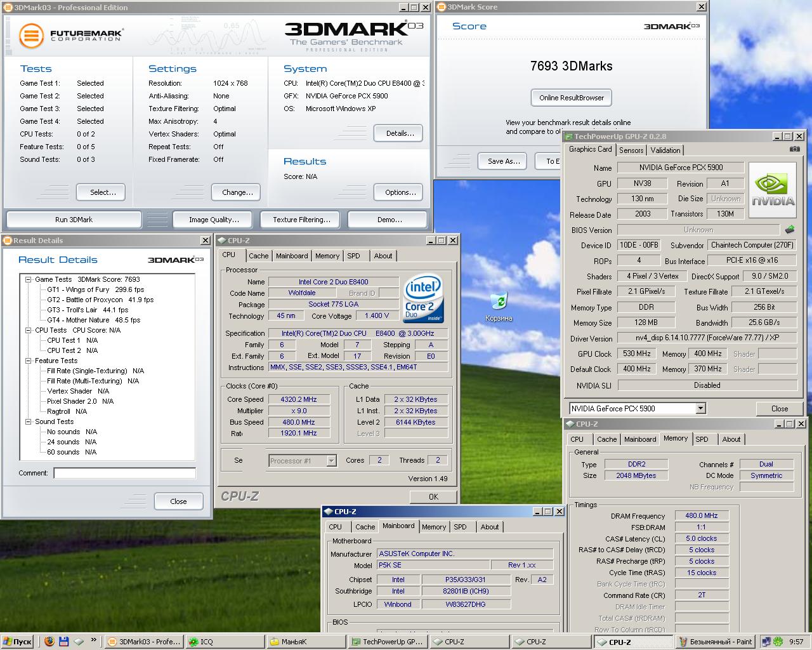Collapse the CPU Tests tree node
Viewport: 812px width, 650px height.
(29, 330)
